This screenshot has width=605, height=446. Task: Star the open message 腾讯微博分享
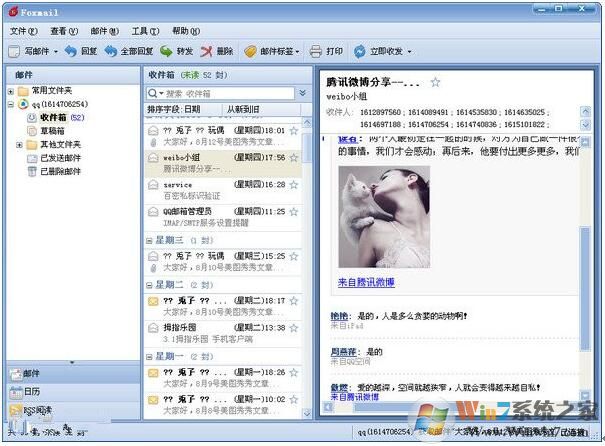pos(435,82)
